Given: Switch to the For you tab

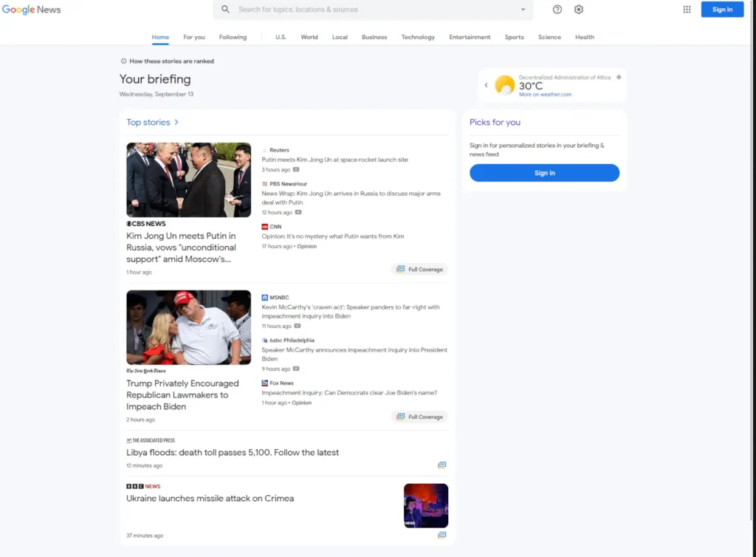Looking at the screenshot, I should pyautogui.click(x=194, y=37).
